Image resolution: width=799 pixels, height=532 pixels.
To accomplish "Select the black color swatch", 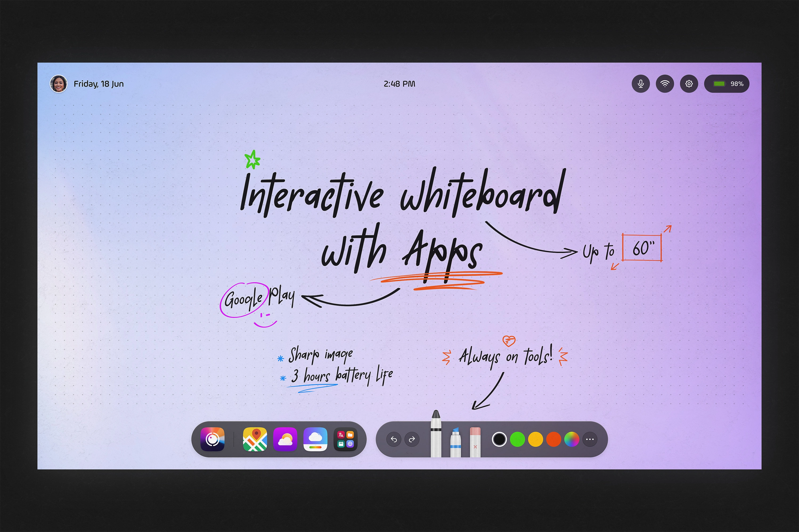I will [x=499, y=439].
